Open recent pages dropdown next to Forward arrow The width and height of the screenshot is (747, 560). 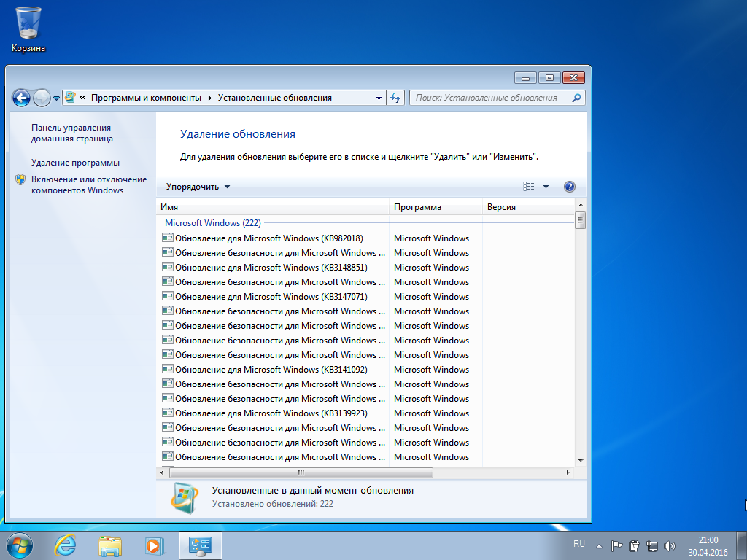56,98
